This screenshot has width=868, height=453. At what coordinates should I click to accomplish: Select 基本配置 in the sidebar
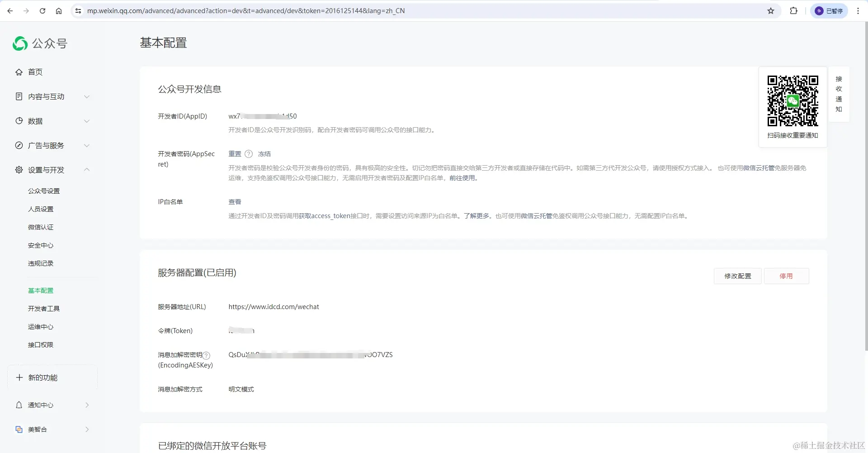pos(40,290)
